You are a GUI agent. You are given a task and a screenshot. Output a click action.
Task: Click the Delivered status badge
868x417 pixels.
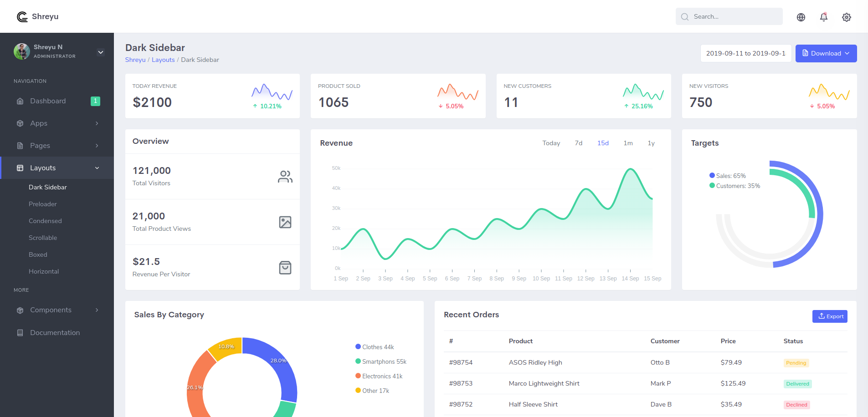(798, 384)
